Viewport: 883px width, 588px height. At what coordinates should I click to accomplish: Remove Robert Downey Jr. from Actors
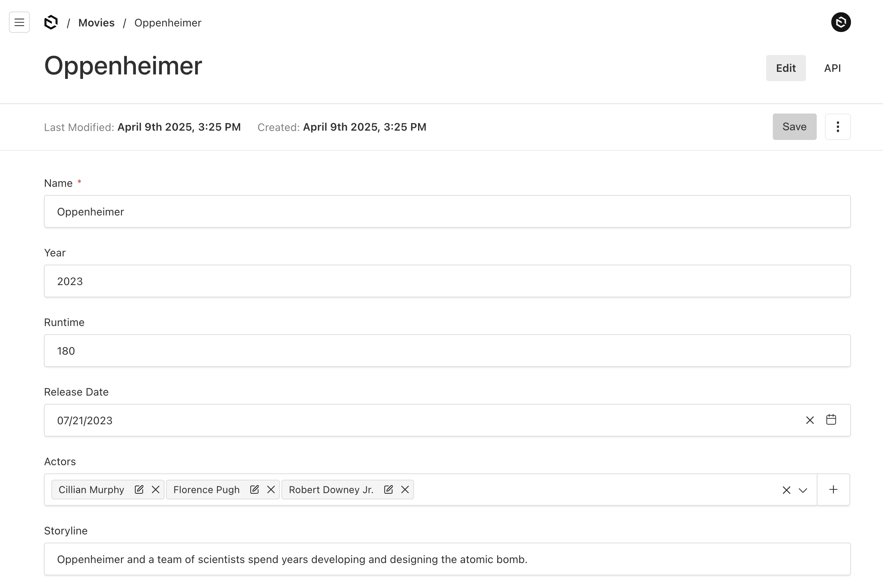point(405,489)
